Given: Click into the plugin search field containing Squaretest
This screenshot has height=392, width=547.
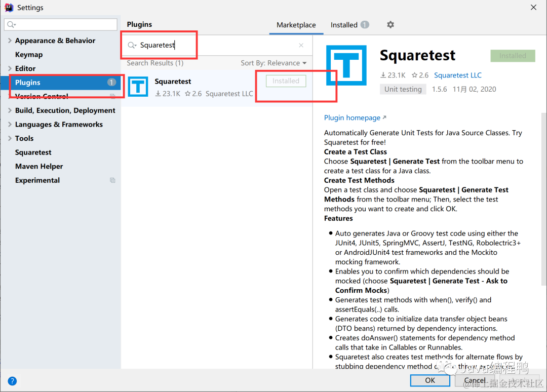Looking at the screenshot, I should (x=216, y=46).
